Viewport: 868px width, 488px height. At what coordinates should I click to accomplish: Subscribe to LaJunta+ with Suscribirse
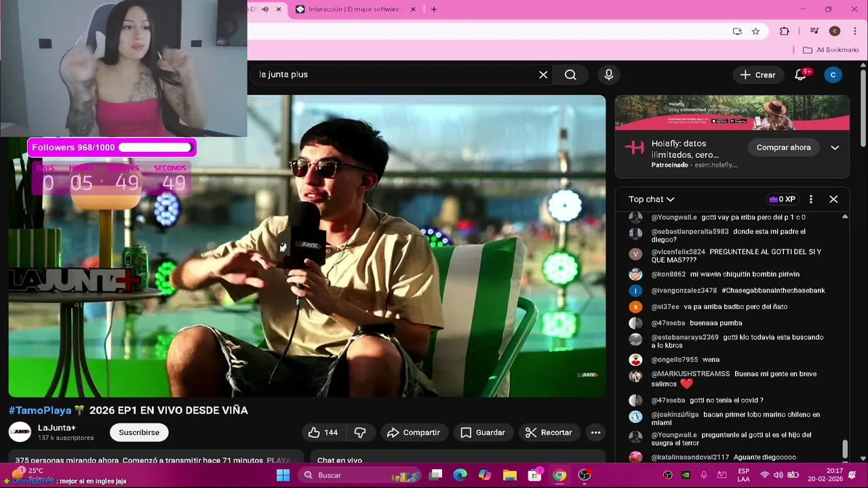click(x=139, y=432)
